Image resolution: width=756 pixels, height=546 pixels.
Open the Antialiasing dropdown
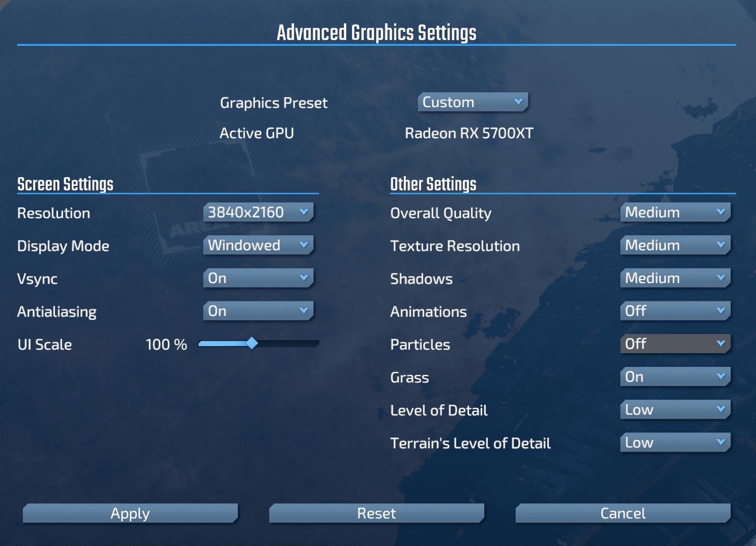pyautogui.click(x=258, y=311)
